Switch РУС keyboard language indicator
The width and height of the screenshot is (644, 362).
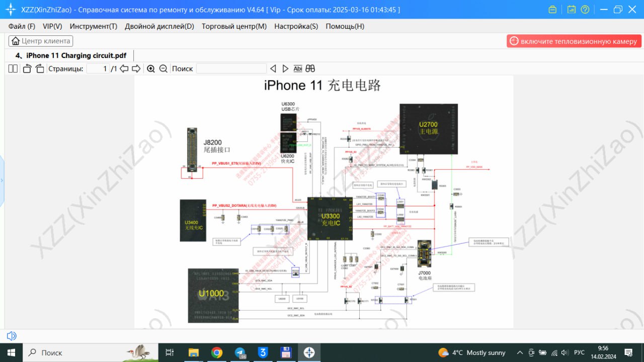click(x=579, y=352)
